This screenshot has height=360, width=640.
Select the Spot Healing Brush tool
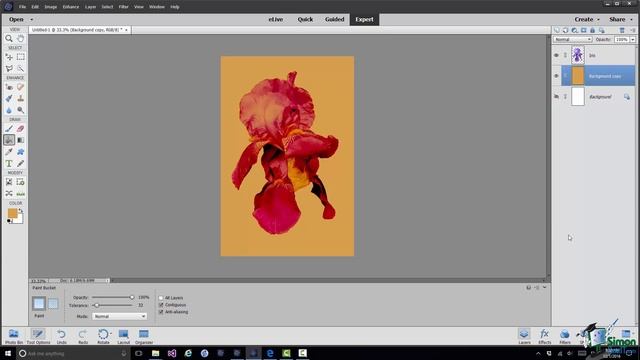20,87
